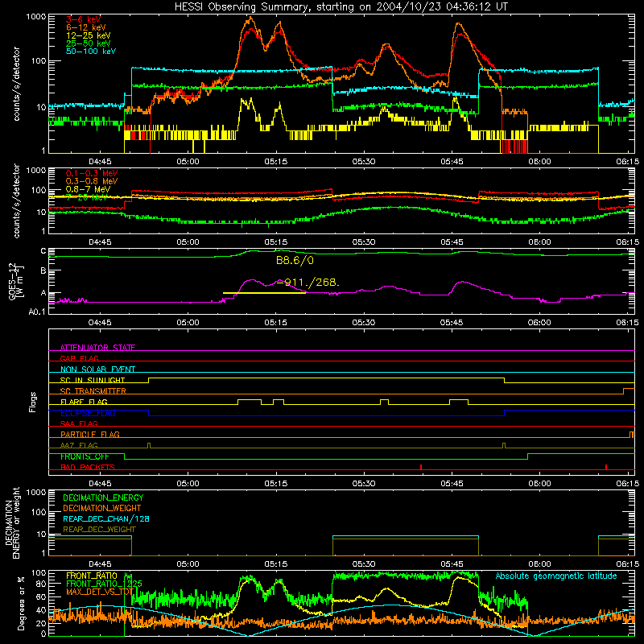Click the 05:15 tick label under top plot
Image resolution: width=644 pixels, height=644 pixels.
coord(275,162)
